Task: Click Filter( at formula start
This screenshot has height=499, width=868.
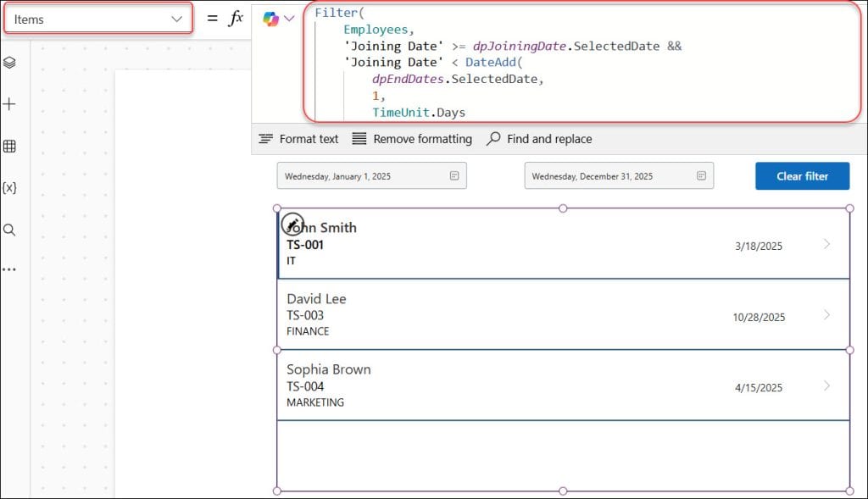Action: (x=339, y=13)
